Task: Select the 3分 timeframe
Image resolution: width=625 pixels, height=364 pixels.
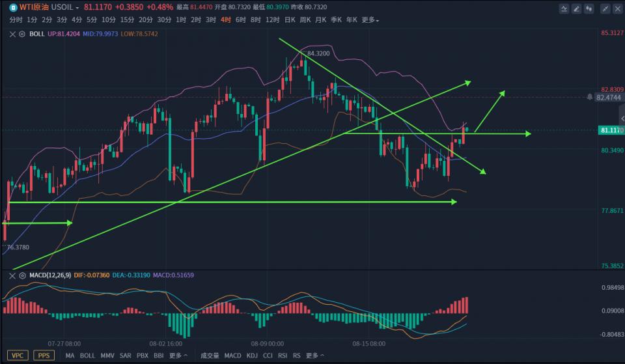Action: [62, 20]
